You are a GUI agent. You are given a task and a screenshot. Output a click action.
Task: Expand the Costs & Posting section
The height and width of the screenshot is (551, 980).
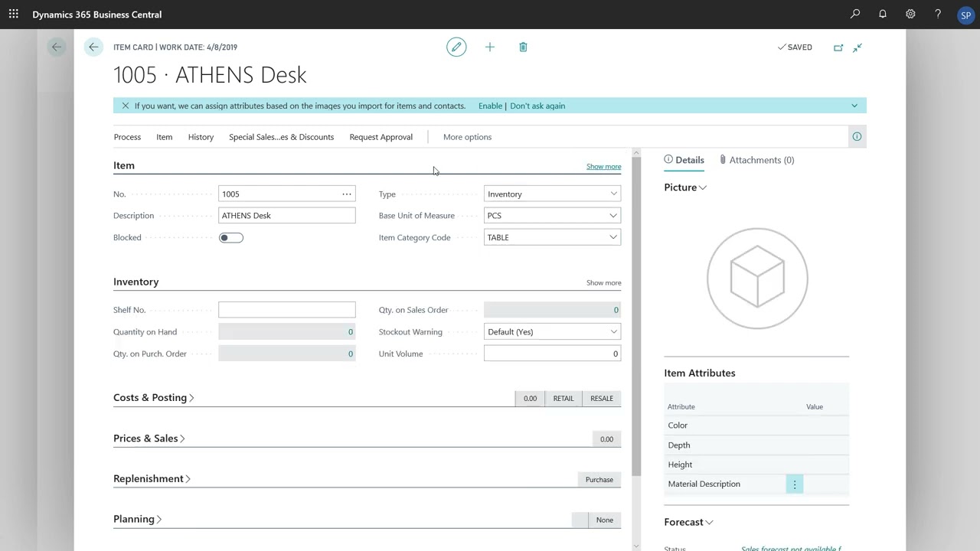click(154, 398)
